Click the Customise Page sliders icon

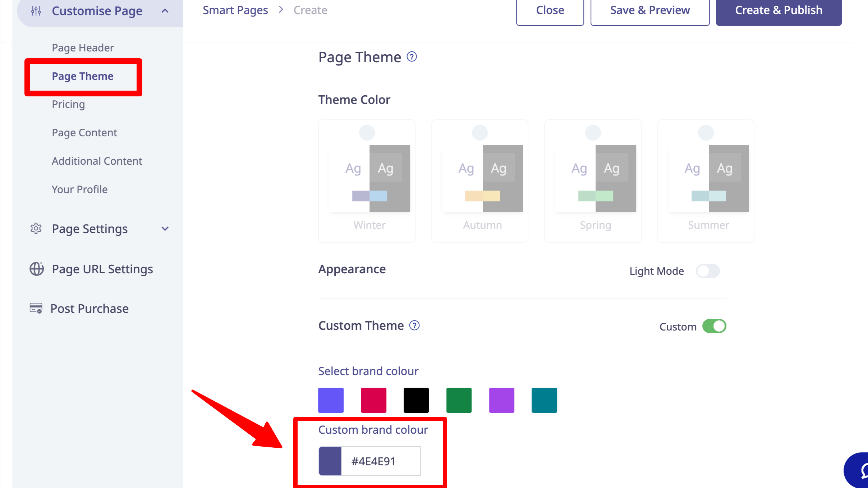click(x=36, y=11)
